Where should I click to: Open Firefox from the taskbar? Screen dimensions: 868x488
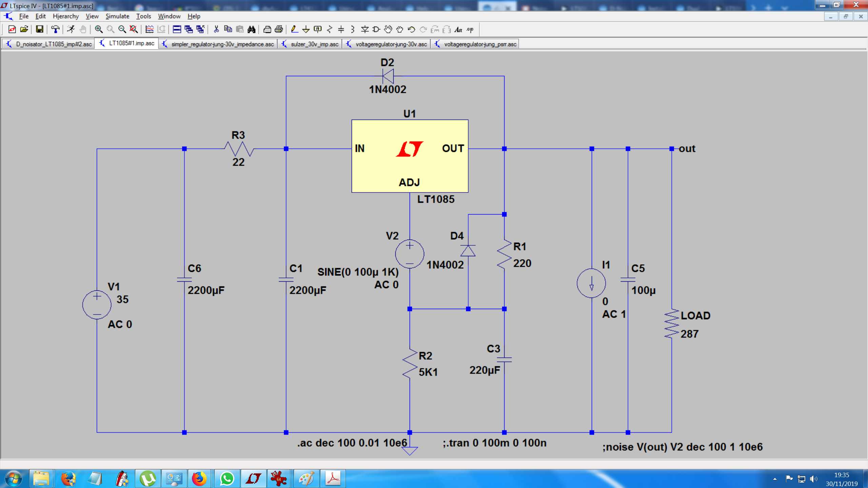199,479
